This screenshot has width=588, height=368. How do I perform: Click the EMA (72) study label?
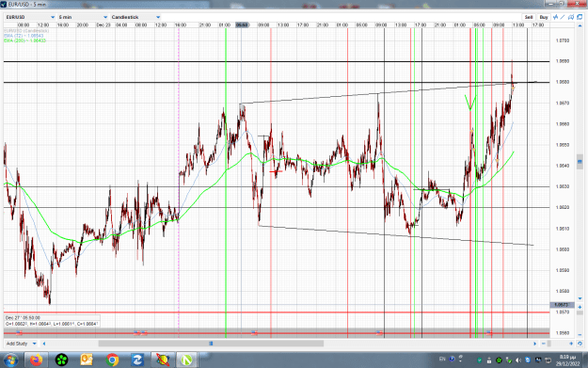[x=24, y=36]
